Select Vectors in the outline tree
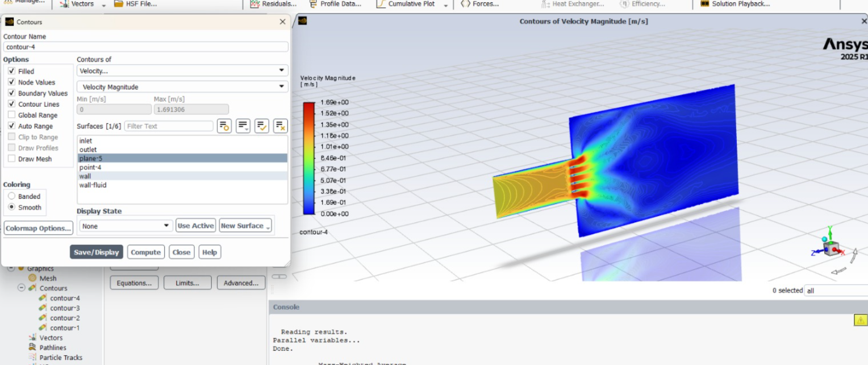Screen dimensions: 868x365 pyautogui.click(x=51, y=338)
